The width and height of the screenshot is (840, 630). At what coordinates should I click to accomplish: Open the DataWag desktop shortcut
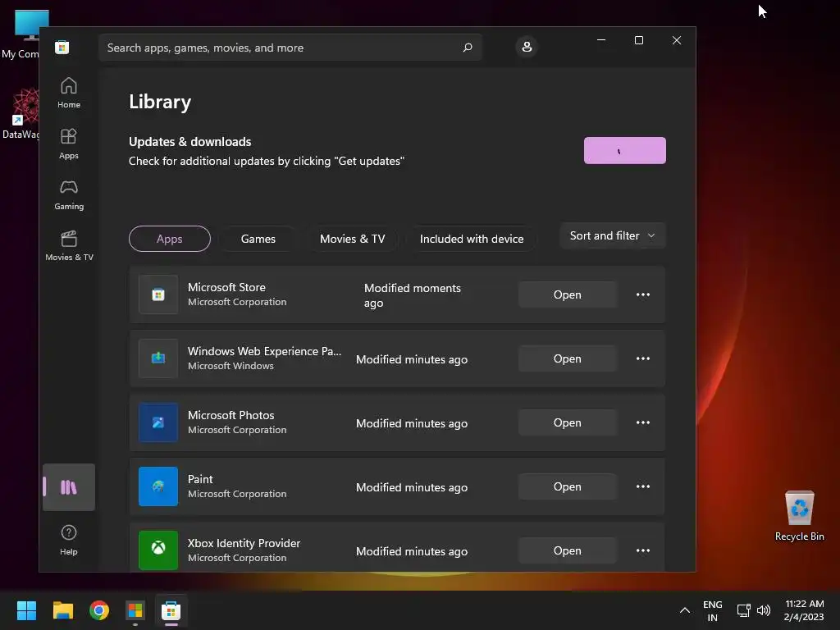click(x=21, y=113)
